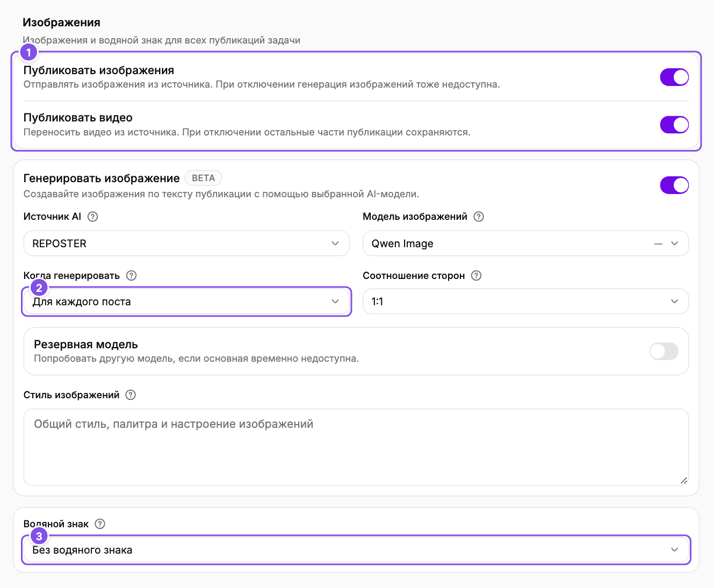714x588 pixels.
Task: Enable the Резервная модель switch
Action: 664,352
